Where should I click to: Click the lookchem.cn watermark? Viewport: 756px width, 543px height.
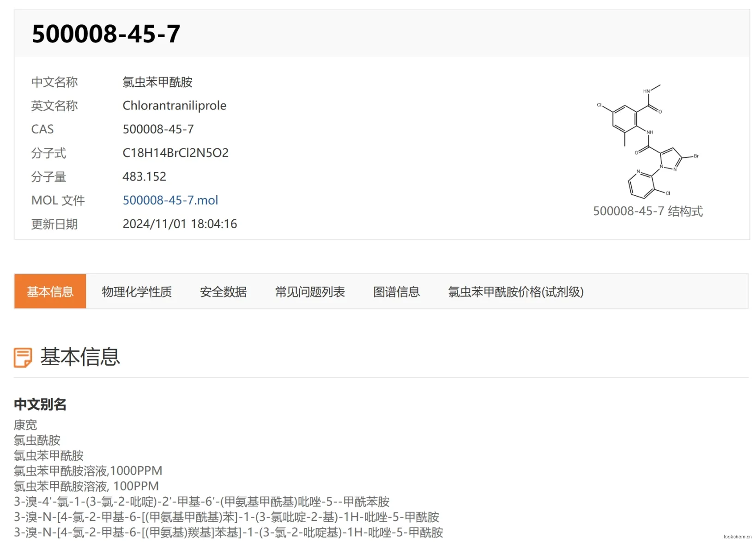(x=737, y=537)
